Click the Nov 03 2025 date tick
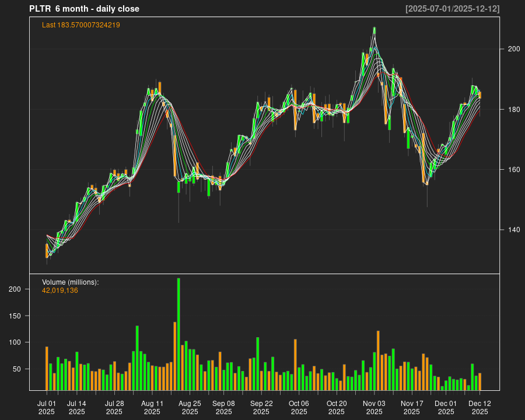The width and height of the screenshot is (525, 420). click(x=374, y=407)
